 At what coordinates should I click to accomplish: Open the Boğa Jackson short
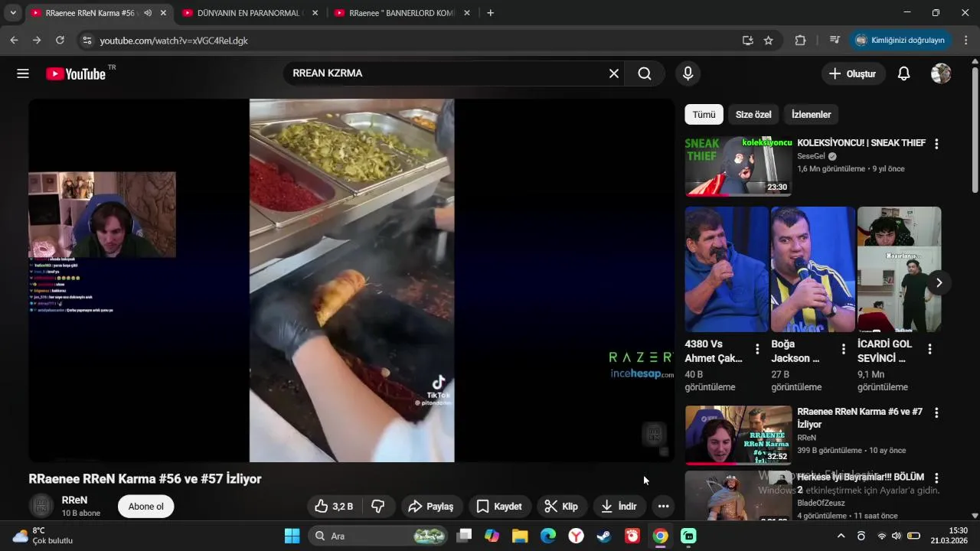click(813, 269)
